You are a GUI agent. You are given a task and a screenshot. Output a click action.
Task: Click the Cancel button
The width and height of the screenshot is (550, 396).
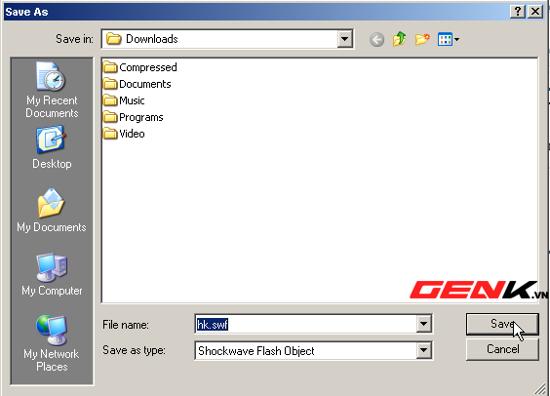502,349
